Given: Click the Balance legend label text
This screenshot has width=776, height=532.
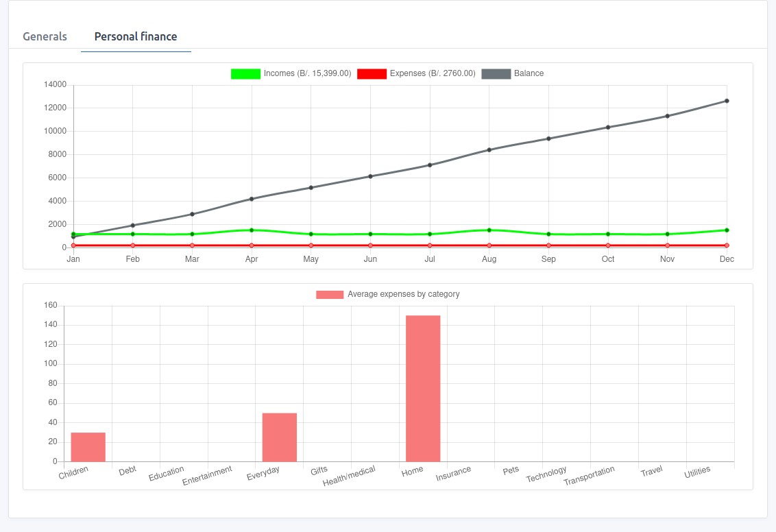Looking at the screenshot, I should pos(529,73).
